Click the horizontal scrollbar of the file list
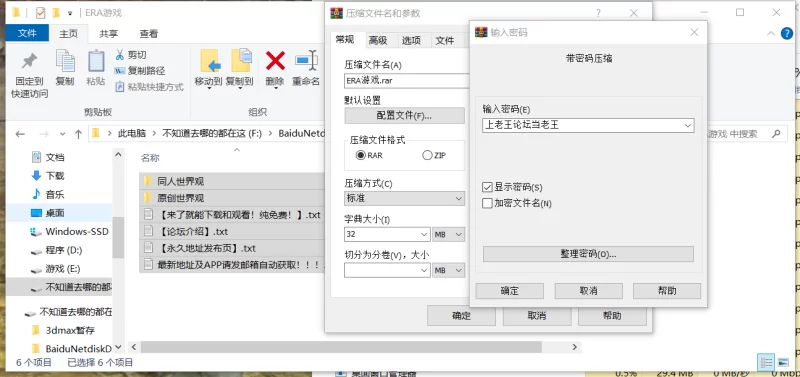The width and height of the screenshot is (800, 377). click(x=341, y=347)
